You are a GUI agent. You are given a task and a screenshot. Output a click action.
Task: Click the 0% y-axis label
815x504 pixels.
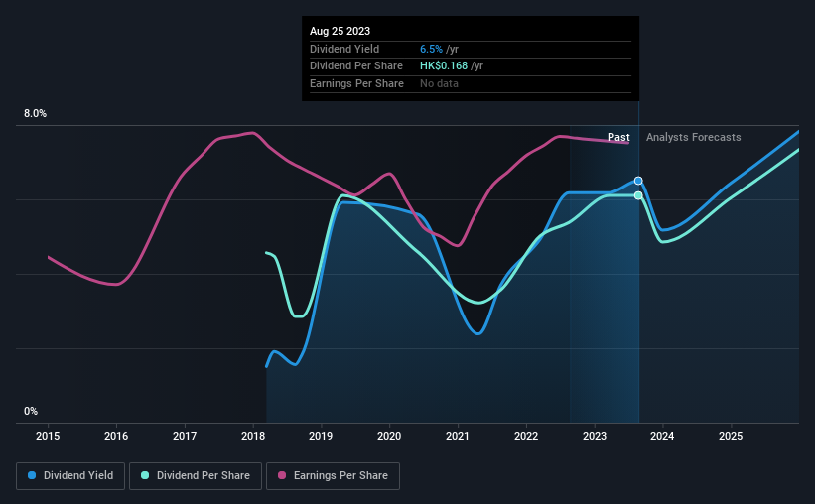click(31, 411)
